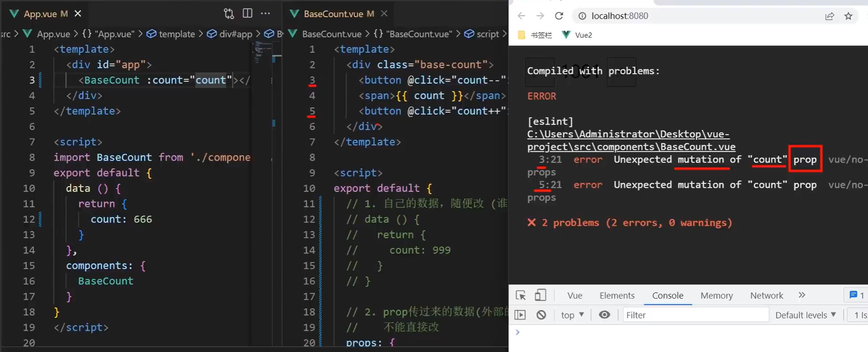Share this page from the address bar
Viewport: 868px width, 352px height.
pos(829,16)
